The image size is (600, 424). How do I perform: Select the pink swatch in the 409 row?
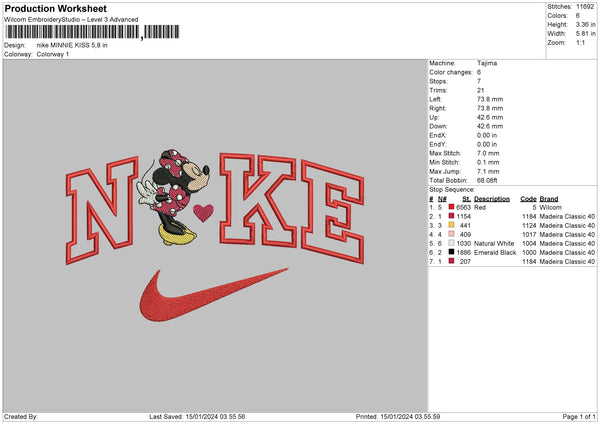click(x=452, y=234)
